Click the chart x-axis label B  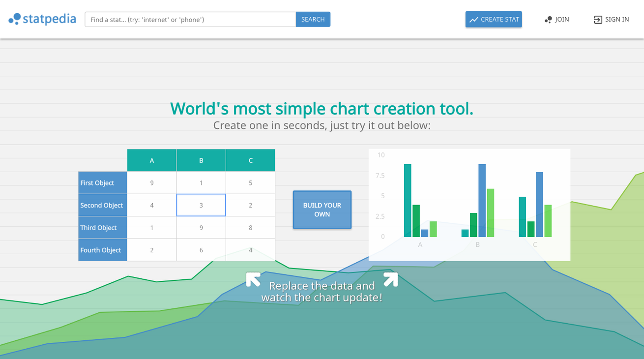click(477, 244)
